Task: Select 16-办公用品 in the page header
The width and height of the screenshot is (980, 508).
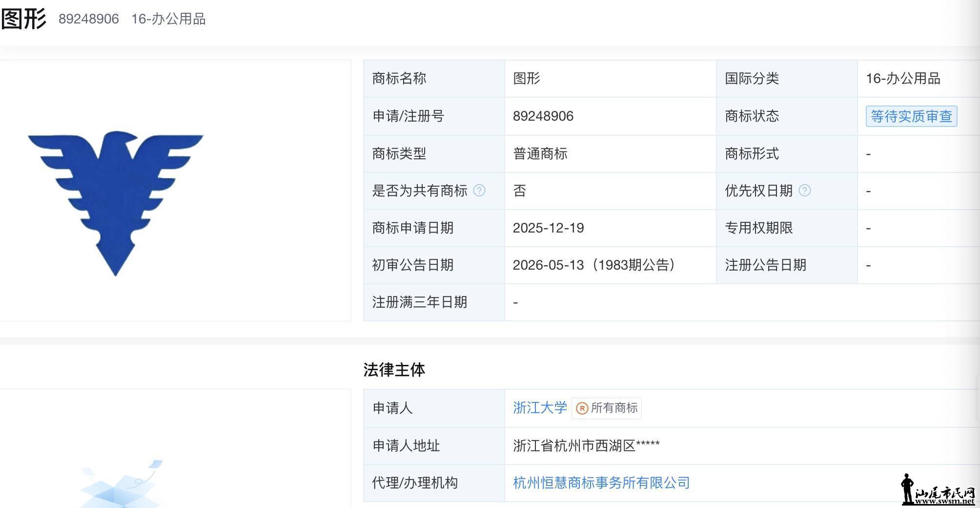Action: point(168,19)
